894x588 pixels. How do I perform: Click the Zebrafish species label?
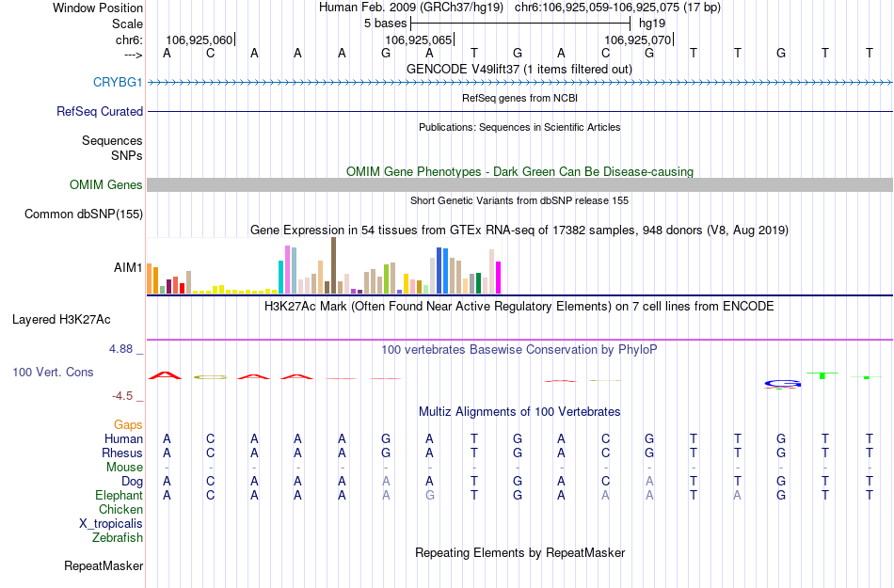click(118, 538)
